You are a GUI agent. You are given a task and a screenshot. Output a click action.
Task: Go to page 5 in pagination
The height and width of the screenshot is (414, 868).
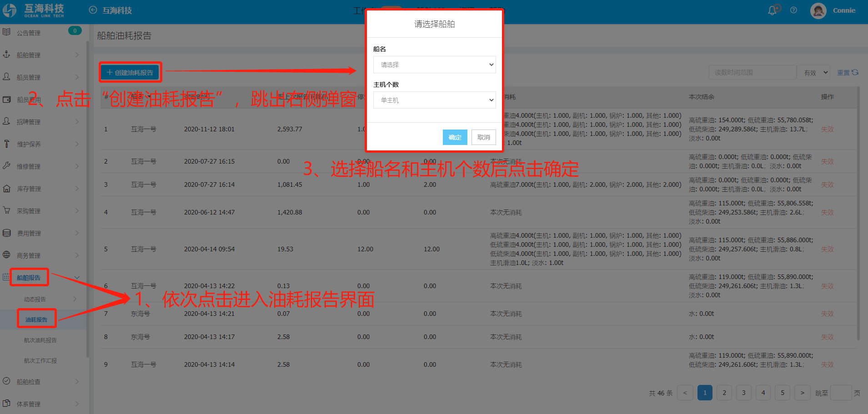[783, 393]
